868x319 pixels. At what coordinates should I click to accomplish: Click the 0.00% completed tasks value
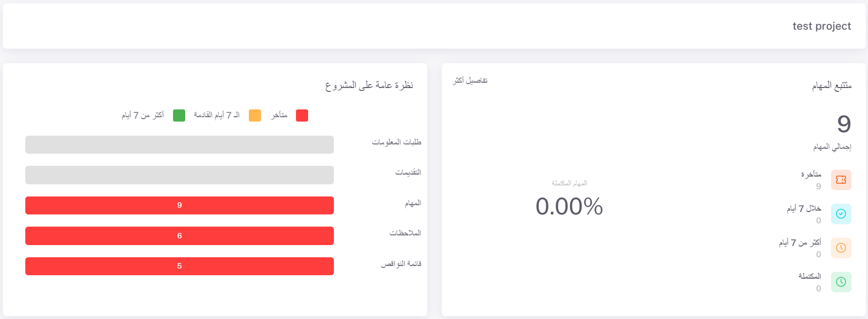[x=569, y=206]
